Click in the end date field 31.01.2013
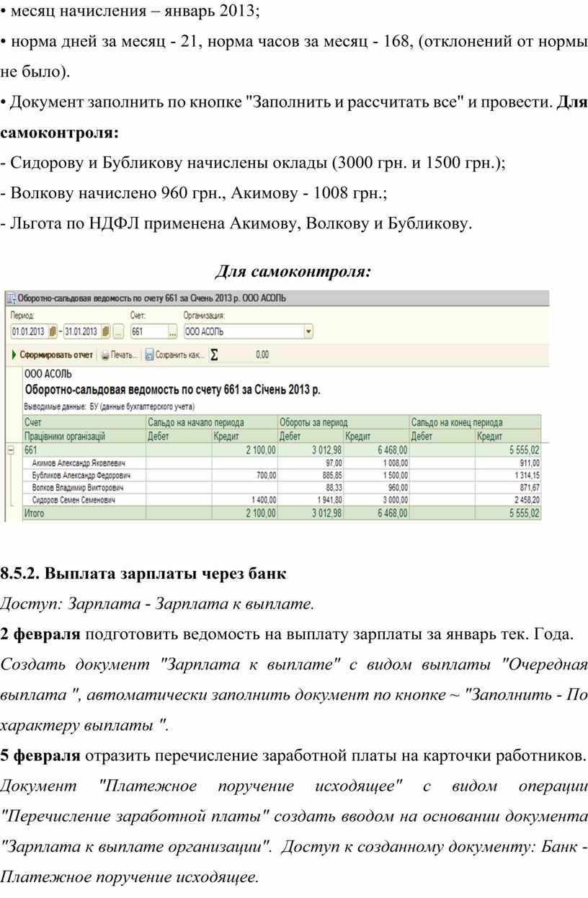588x898 pixels. 81,332
